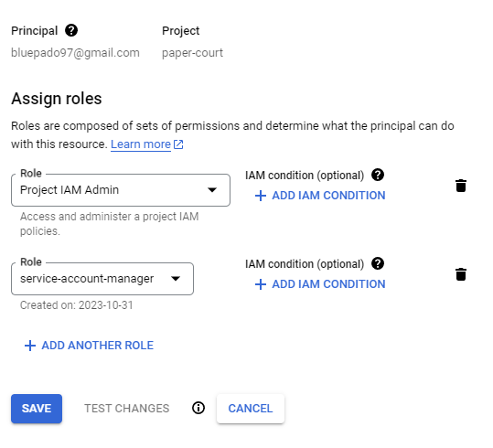Click the external-link icon beside Learn more
Viewport: 493px width, 448px height.
[178, 144]
